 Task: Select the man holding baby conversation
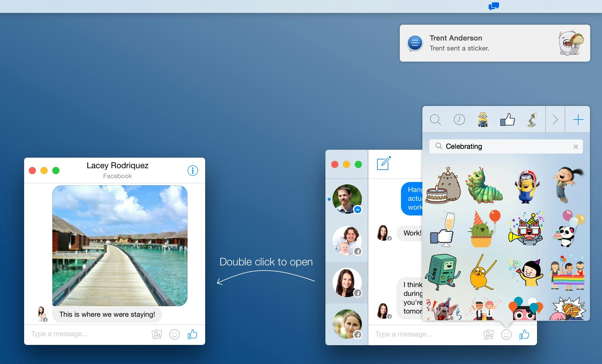coord(347,241)
